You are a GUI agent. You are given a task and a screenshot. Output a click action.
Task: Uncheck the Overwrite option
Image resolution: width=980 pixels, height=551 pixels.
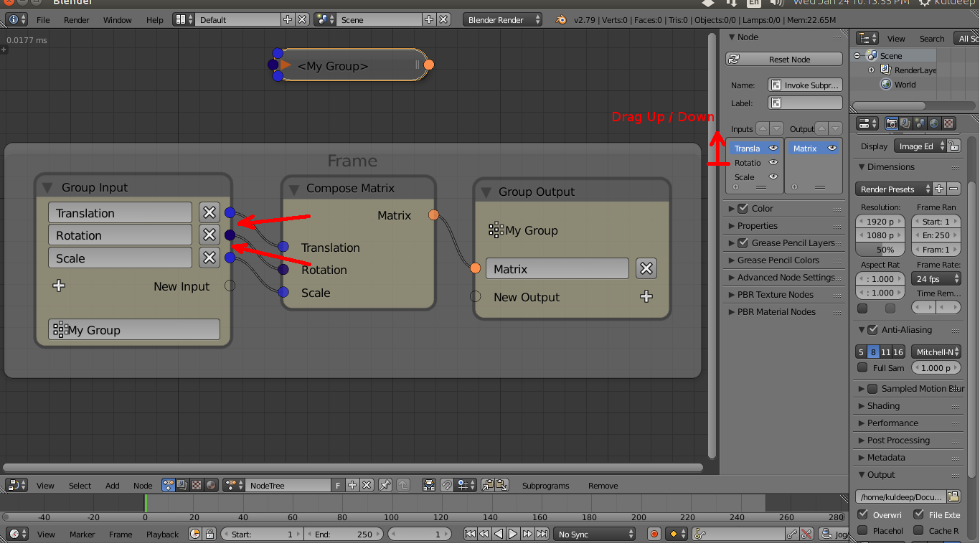(862, 514)
